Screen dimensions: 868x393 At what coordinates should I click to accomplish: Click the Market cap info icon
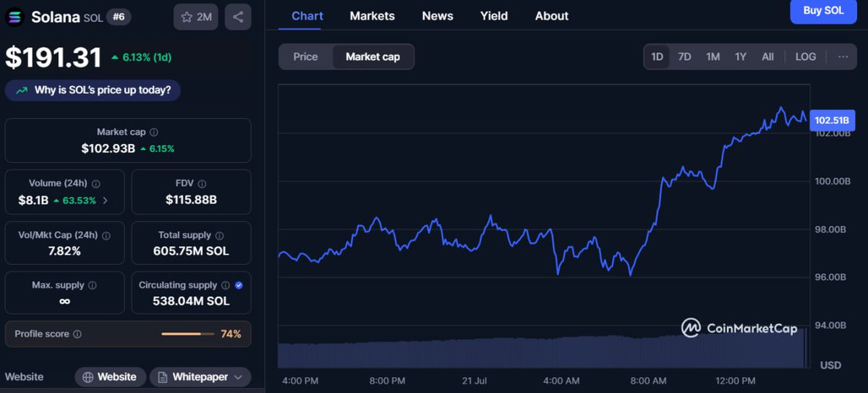click(154, 132)
